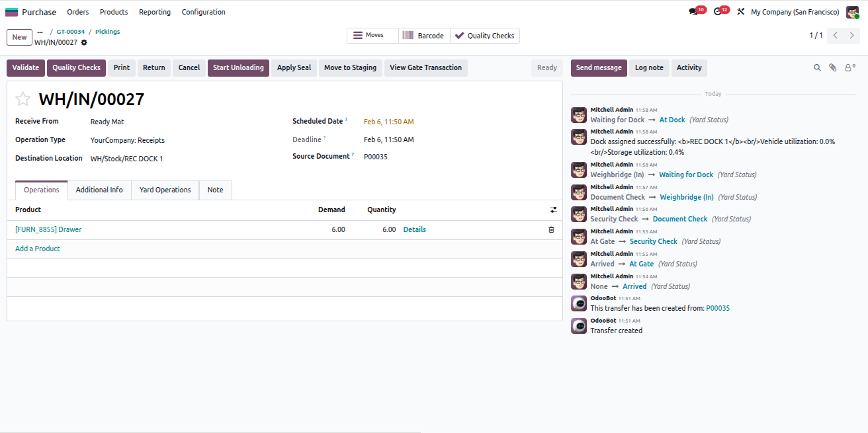Screen dimensions: 868x433
Task: Select the Yard Operations tab
Action: pos(165,190)
